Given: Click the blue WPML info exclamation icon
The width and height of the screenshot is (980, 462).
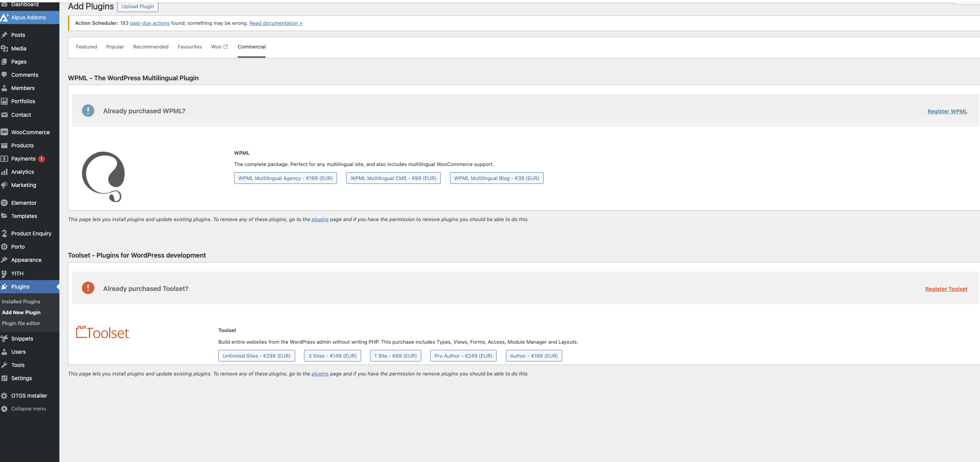Looking at the screenshot, I should [x=88, y=111].
